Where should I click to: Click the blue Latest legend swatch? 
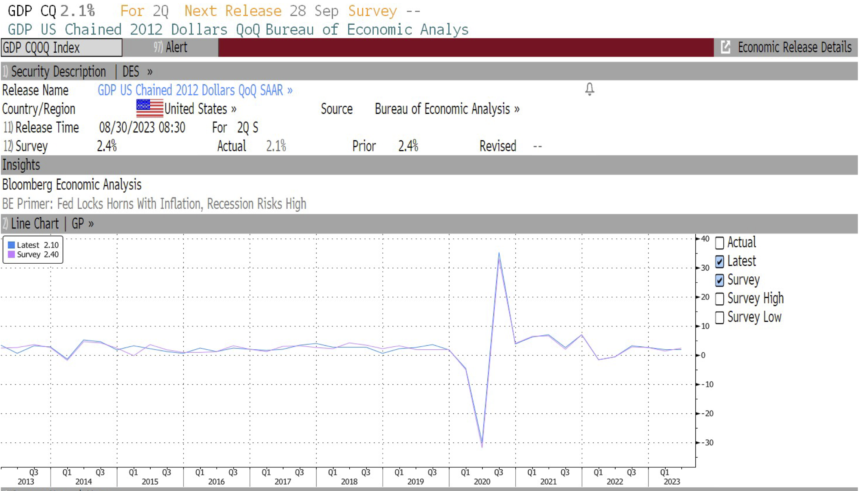pyautogui.click(x=11, y=245)
